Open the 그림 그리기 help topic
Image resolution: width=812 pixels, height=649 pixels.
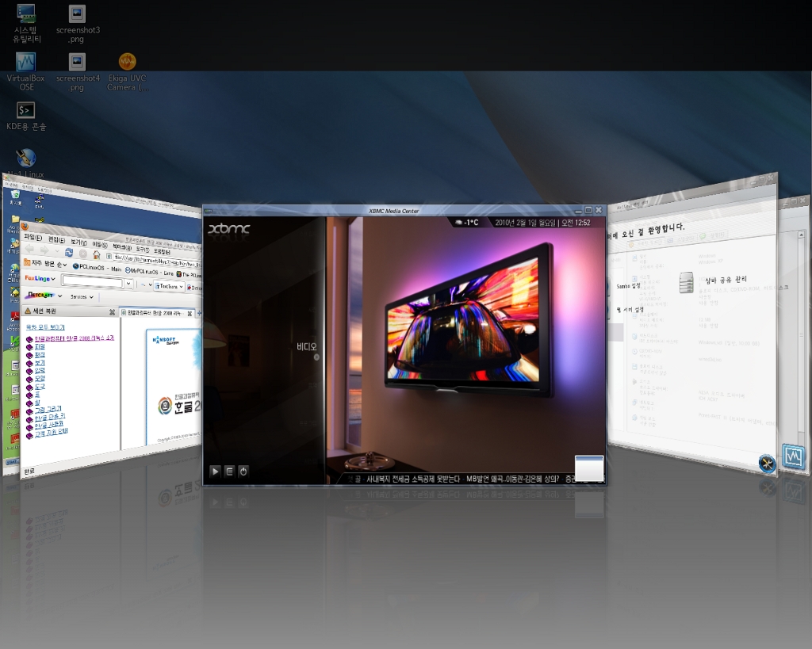click(48, 409)
